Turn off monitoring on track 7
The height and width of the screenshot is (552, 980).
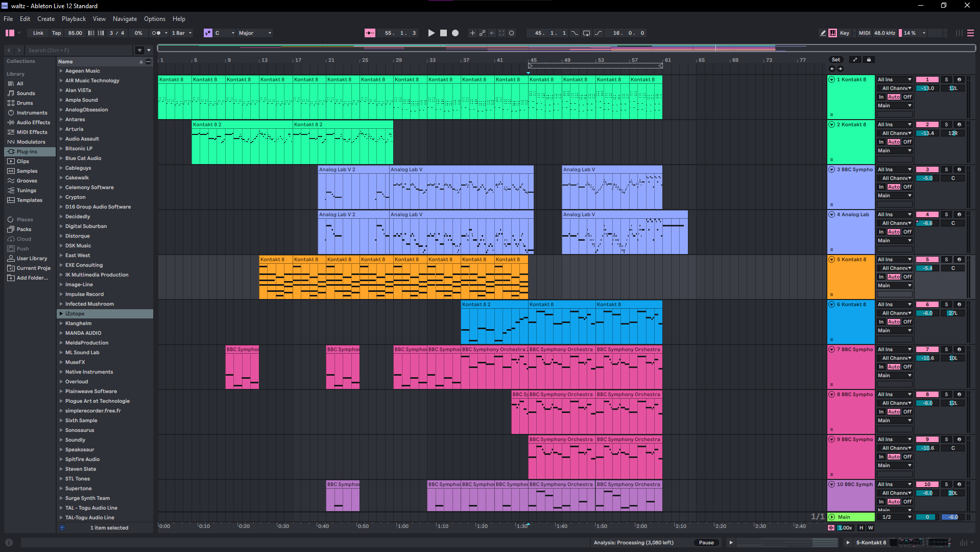907,367
